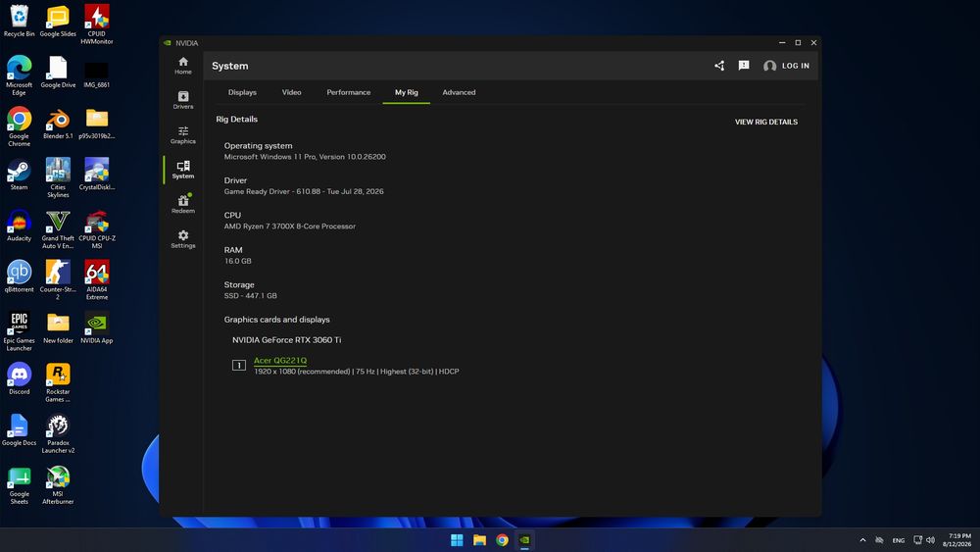Select Grand Theft Auto V desktop icon

click(58, 229)
